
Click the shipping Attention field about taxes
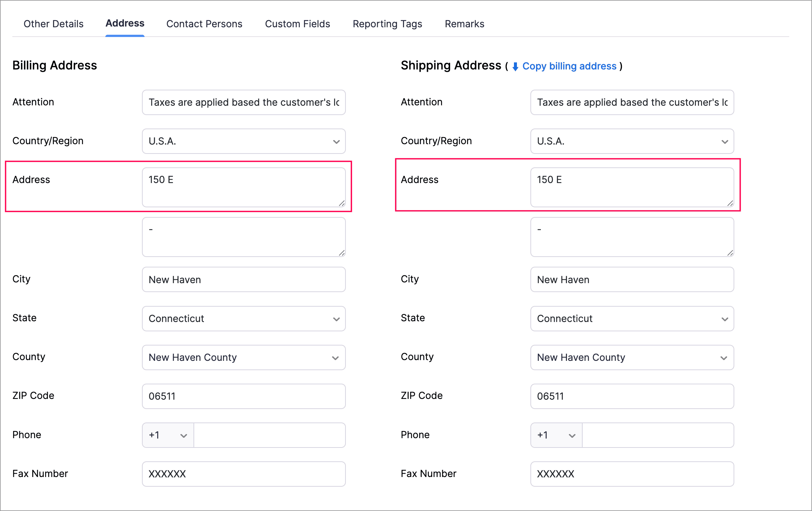[x=632, y=102]
